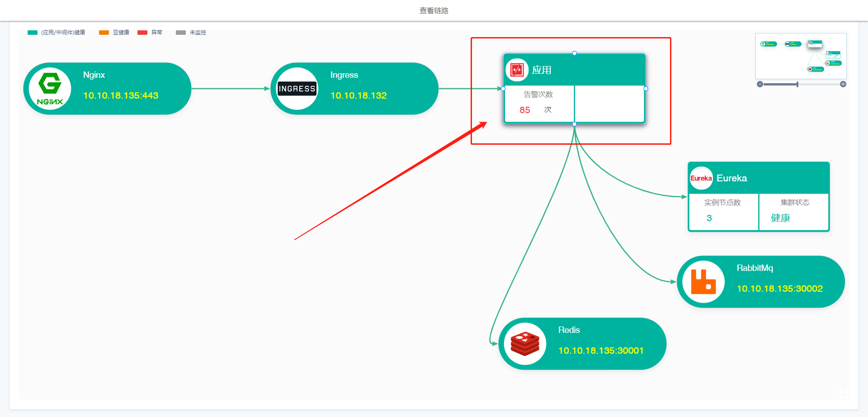Viewport: 868px width, 417px height.
Task: Click the Eureka logo icon
Action: point(701,178)
